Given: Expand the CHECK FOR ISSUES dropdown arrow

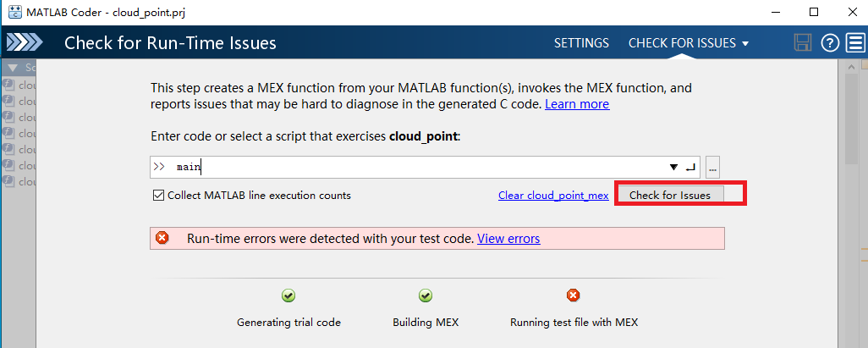Looking at the screenshot, I should tap(745, 44).
